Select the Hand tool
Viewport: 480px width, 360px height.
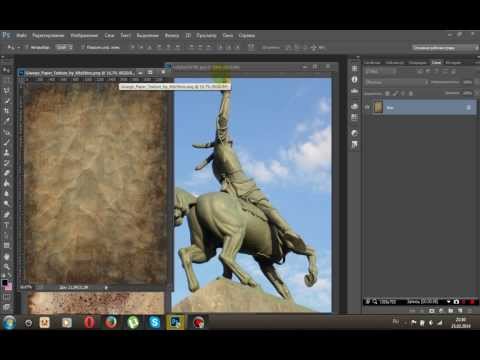(x=6, y=257)
